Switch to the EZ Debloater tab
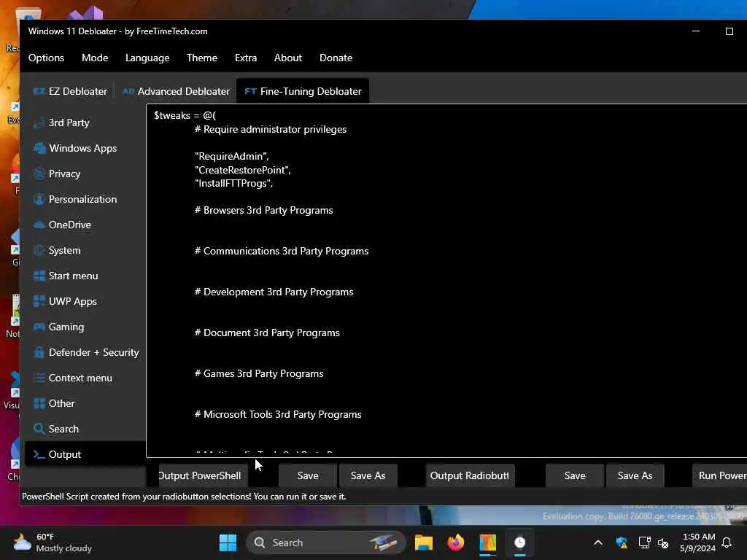The width and height of the screenshot is (747, 560). (70, 91)
